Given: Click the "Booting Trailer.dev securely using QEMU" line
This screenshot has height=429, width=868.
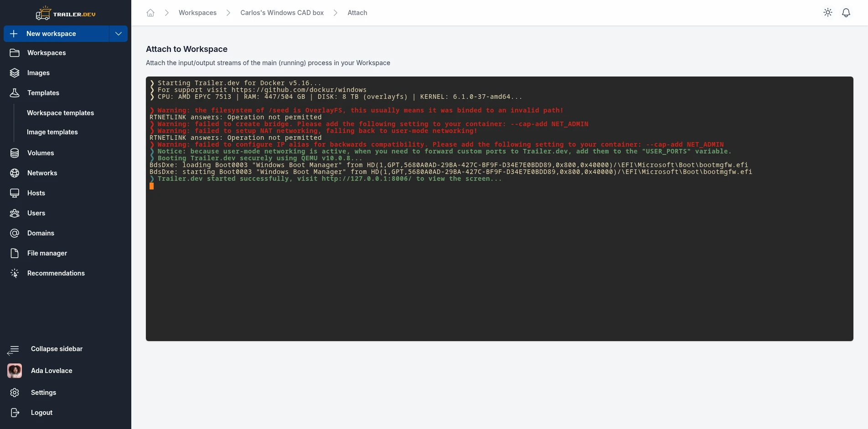Looking at the screenshot, I should pyautogui.click(x=256, y=158).
